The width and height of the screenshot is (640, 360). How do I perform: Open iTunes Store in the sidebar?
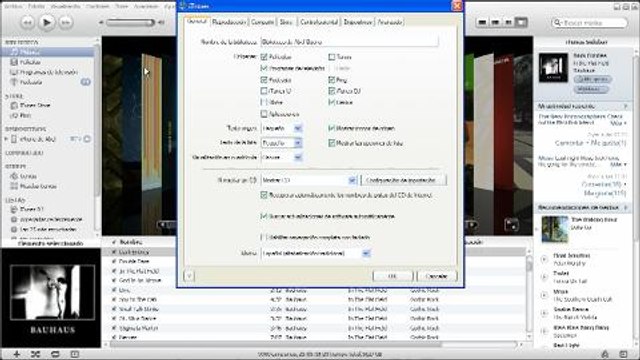pyautogui.click(x=35, y=105)
